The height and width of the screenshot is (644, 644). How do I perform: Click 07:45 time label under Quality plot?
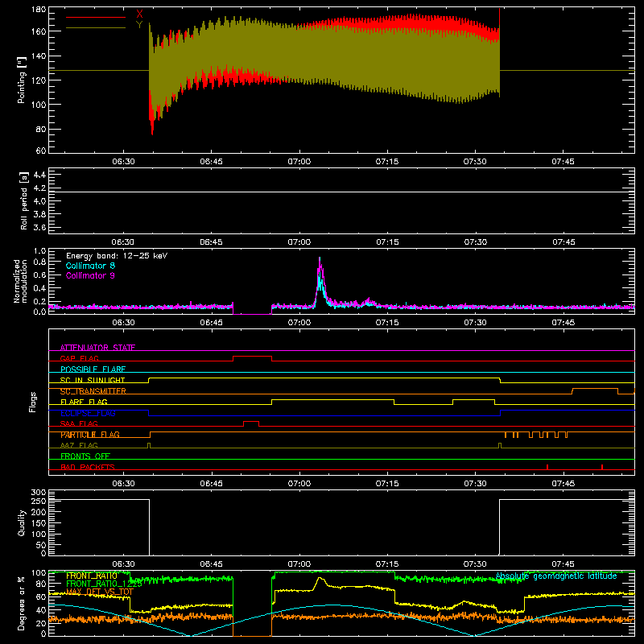coord(563,564)
